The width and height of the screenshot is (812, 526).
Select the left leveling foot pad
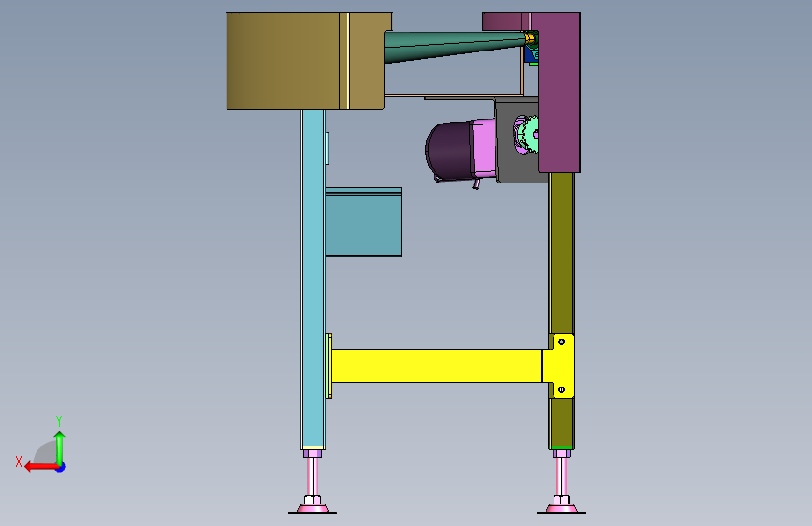(x=313, y=508)
